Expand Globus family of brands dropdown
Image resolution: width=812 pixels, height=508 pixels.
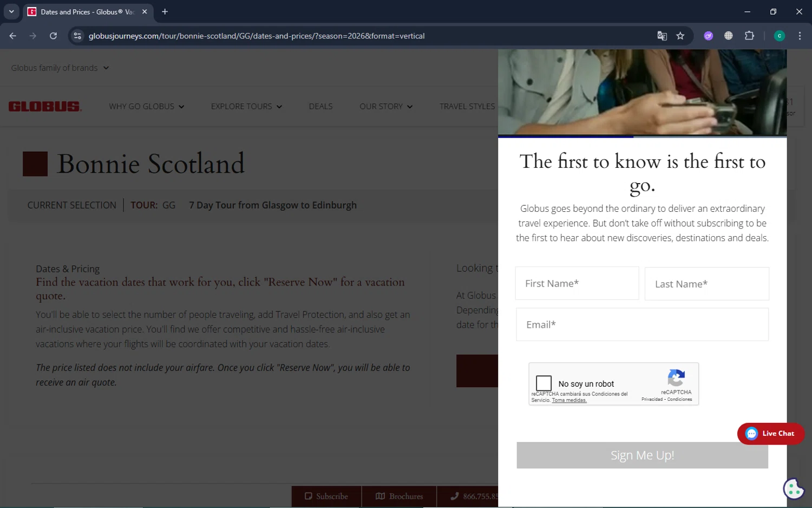(60, 68)
